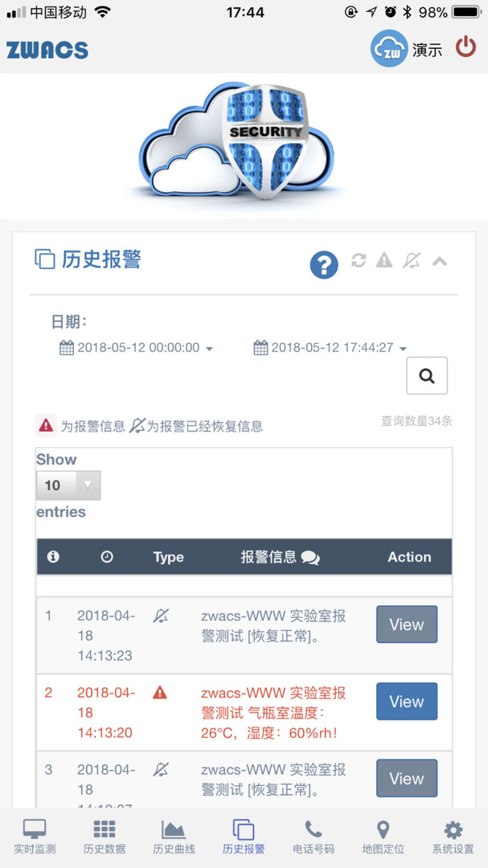Tap the search magnifier to query alarms
Image resolution: width=488 pixels, height=868 pixels.
coord(427,375)
